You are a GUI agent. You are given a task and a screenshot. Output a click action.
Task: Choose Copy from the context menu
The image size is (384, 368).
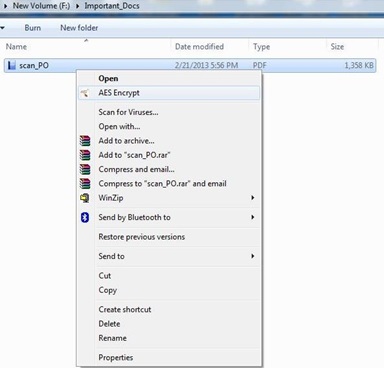point(168,290)
